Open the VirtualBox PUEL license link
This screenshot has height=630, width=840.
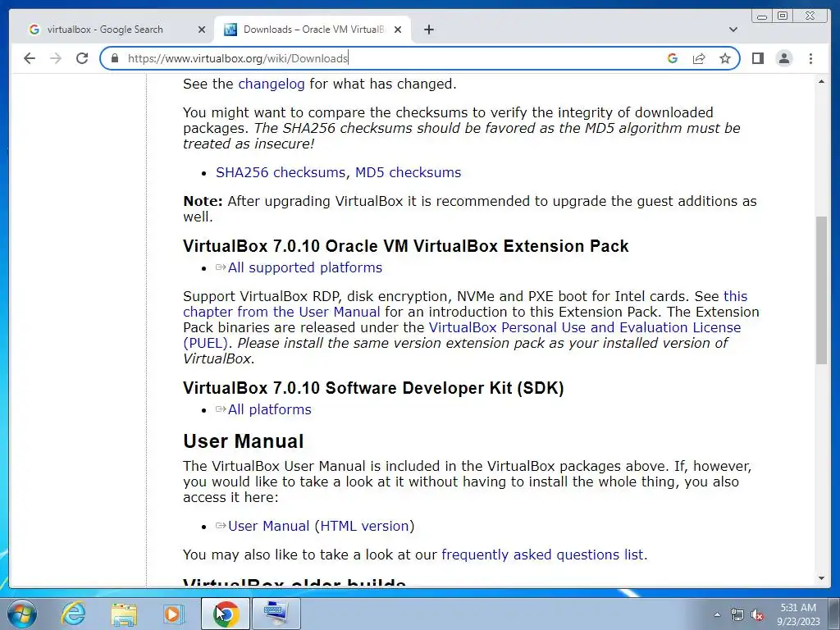(462, 335)
